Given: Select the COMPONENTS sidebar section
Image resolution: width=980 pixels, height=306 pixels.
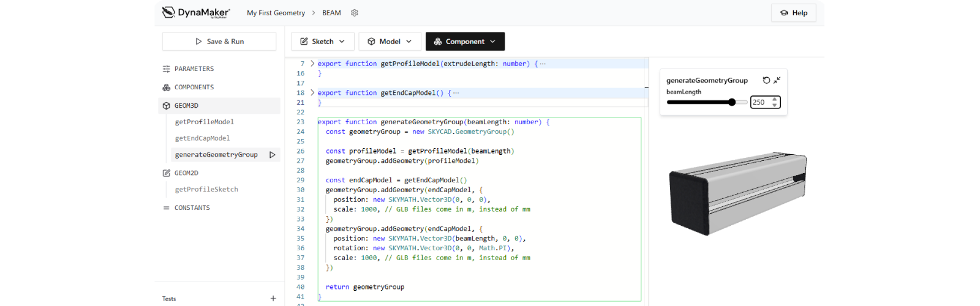Looking at the screenshot, I should (194, 88).
